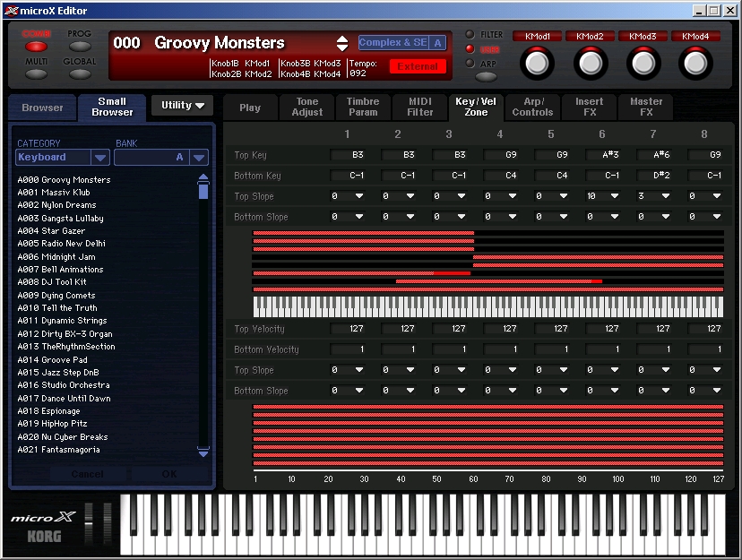
Task: Open the Bank A dropdown
Action: coord(161,157)
